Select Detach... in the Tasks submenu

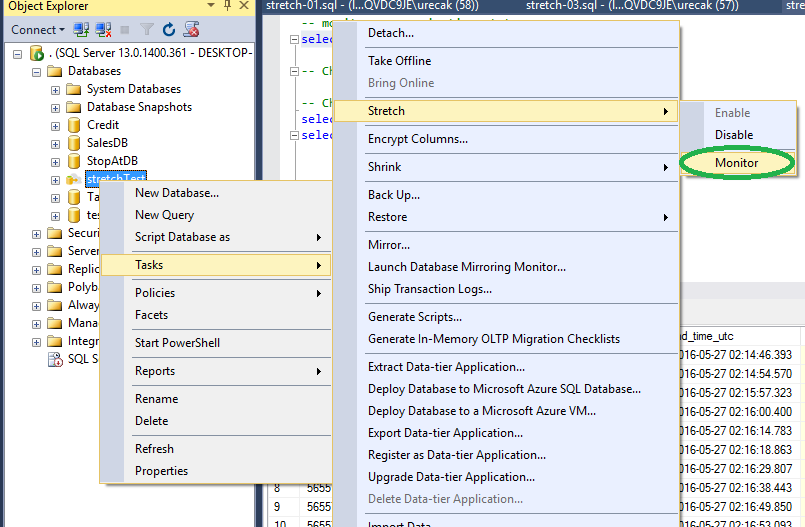506,33
